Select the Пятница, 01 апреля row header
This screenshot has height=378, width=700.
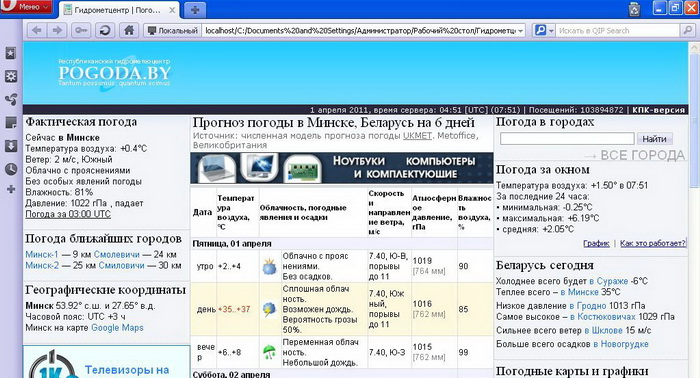pyautogui.click(x=232, y=244)
